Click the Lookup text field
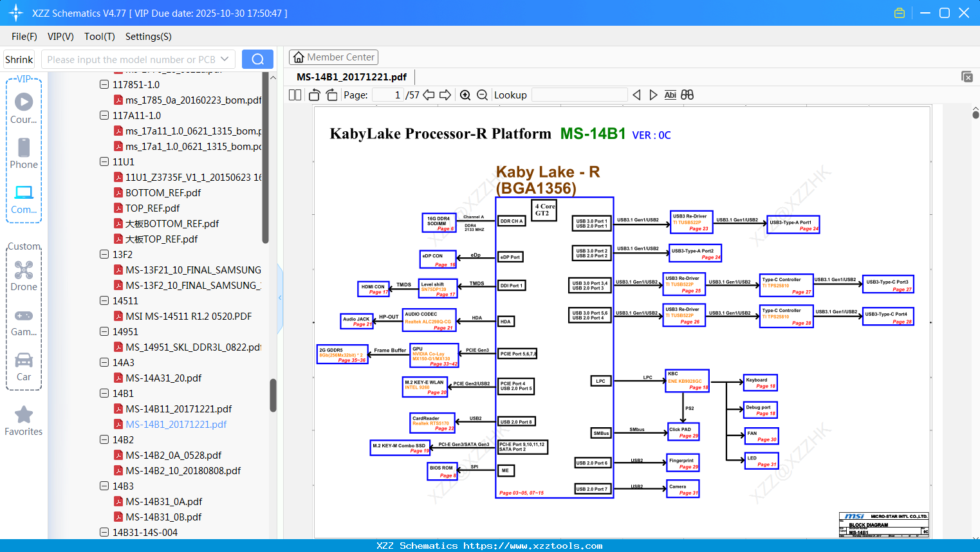The image size is (980, 552). (x=580, y=95)
